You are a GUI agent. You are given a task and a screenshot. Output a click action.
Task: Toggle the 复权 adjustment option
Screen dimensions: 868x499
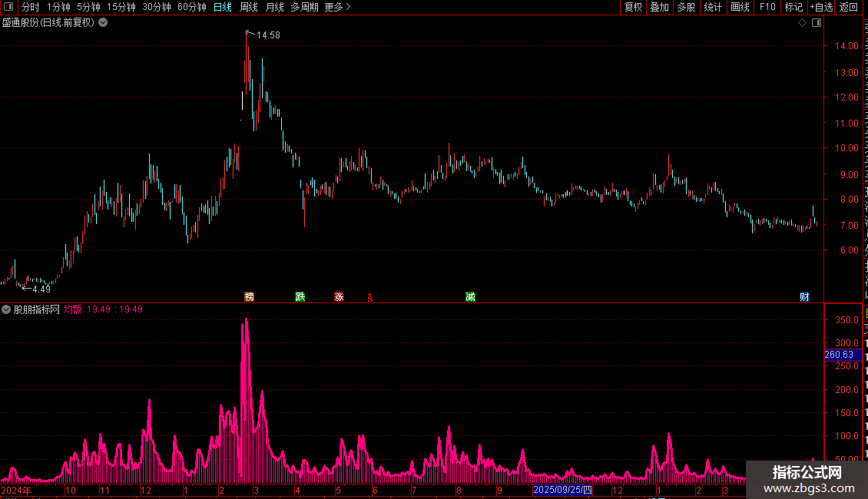tap(633, 7)
